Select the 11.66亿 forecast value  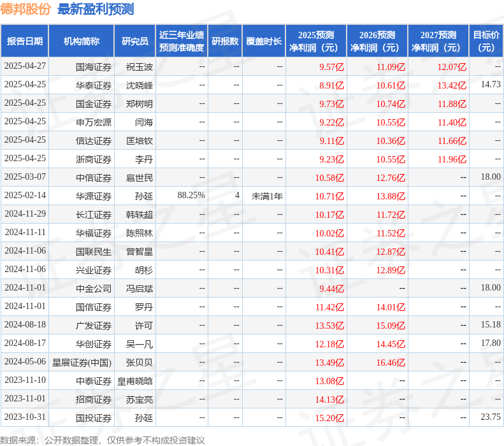point(452,141)
